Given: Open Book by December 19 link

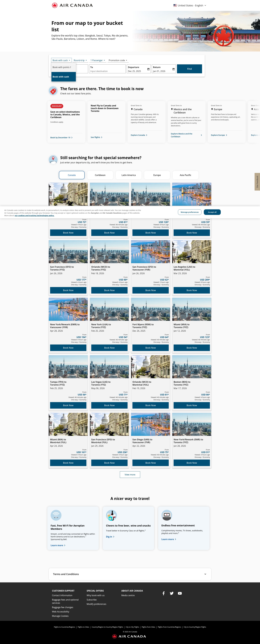Looking at the screenshot, I should 61,138.
